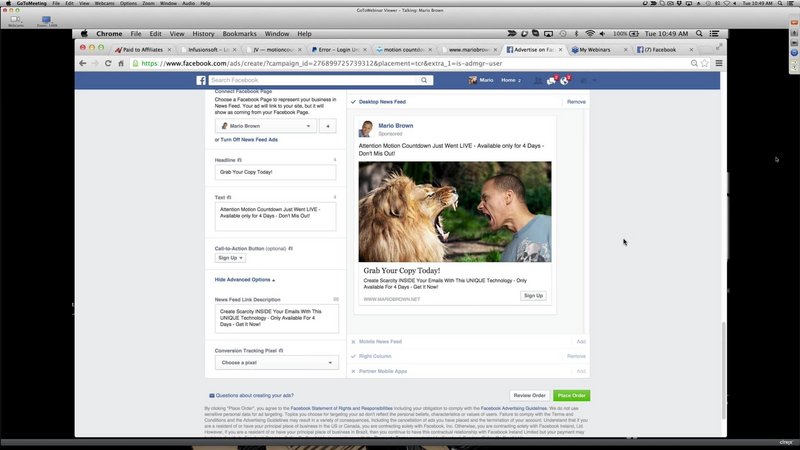Switch to (7) Facebook tab
Screen dimensions: 800x450
660,49
